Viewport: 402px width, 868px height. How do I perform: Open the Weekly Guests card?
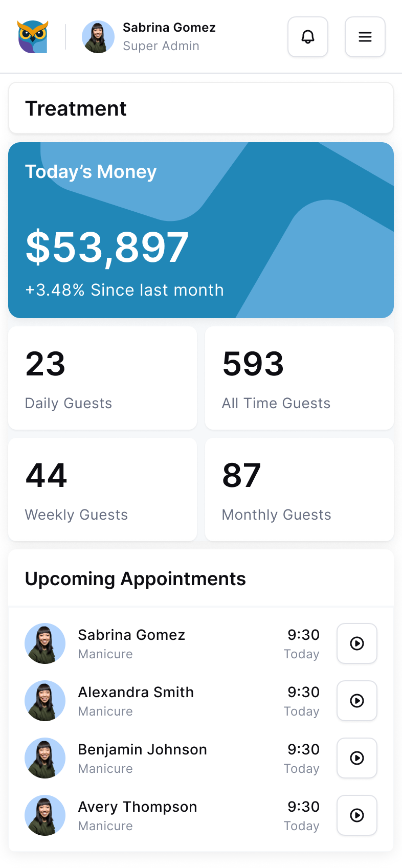coord(103,489)
